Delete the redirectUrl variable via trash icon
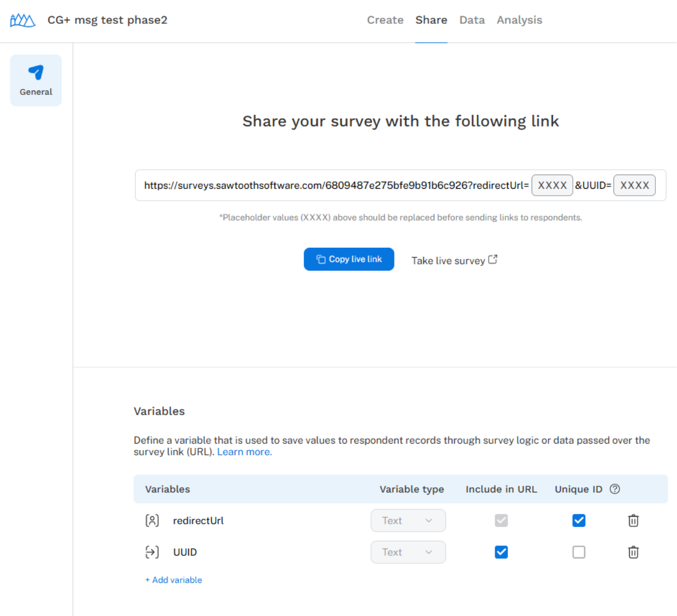 pos(633,520)
